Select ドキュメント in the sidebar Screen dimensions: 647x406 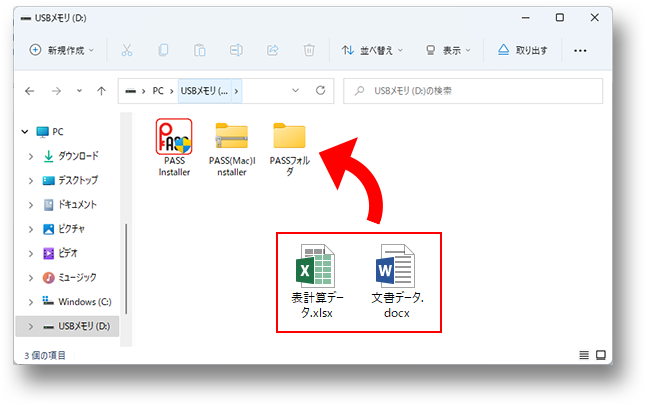coord(70,205)
